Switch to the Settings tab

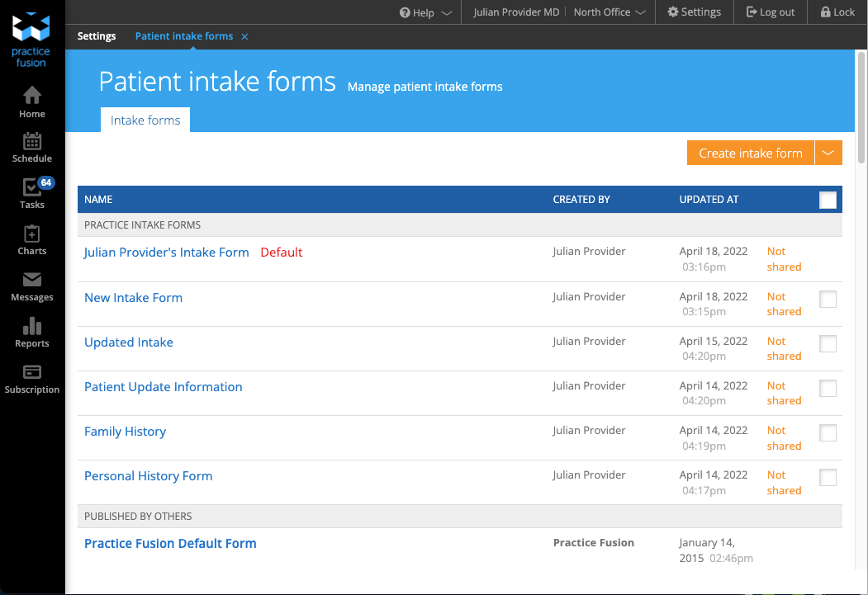97,36
